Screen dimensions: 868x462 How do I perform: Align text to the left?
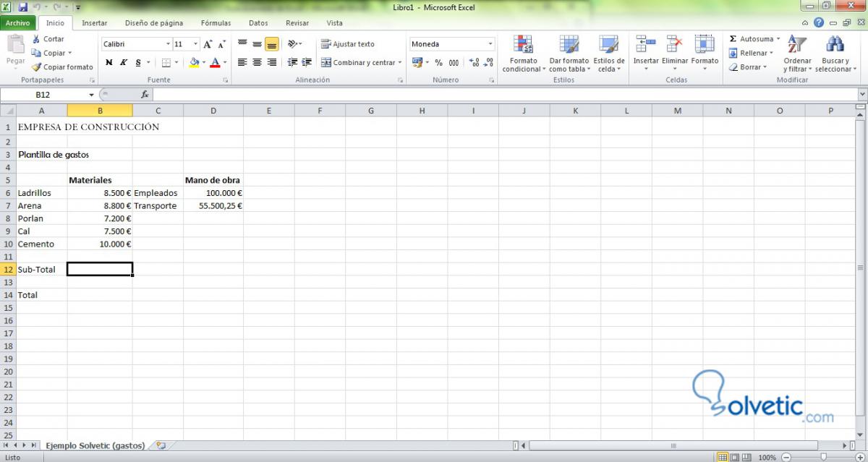(242, 62)
